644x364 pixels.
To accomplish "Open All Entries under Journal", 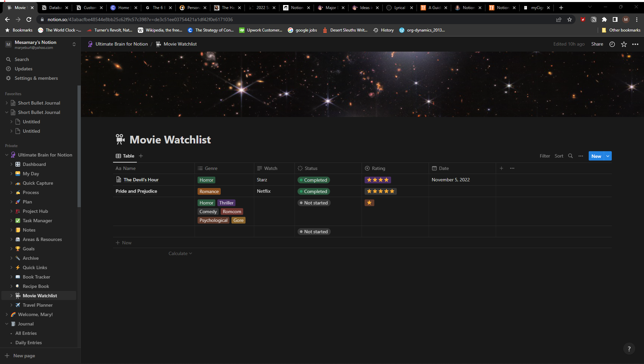I will click(x=26, y=333).
